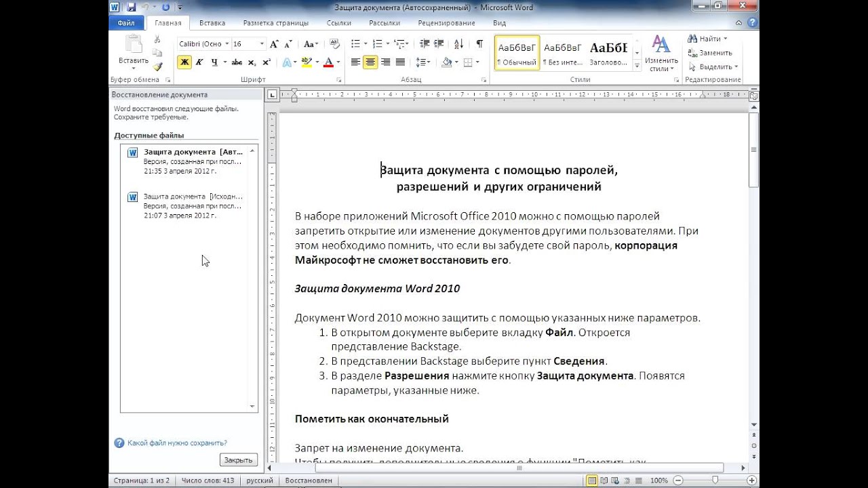Switch to the Рецензирование tab
The height and width of the screenshot is (488, 868).
click(446, 22)
